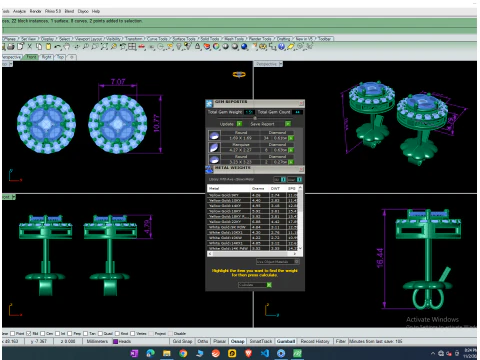The image size is (480, 360).
Task: Click the purple Heads layer swatch
Action: 115,342
